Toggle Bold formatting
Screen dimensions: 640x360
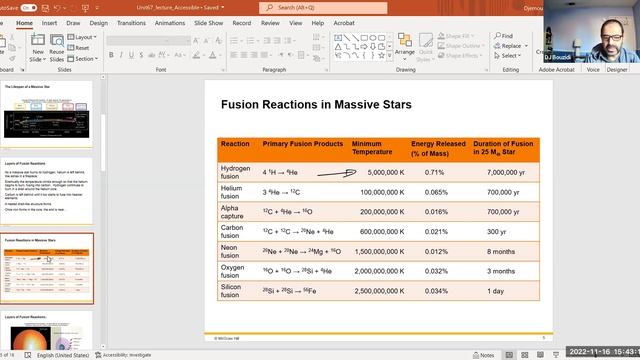point(111,55)
